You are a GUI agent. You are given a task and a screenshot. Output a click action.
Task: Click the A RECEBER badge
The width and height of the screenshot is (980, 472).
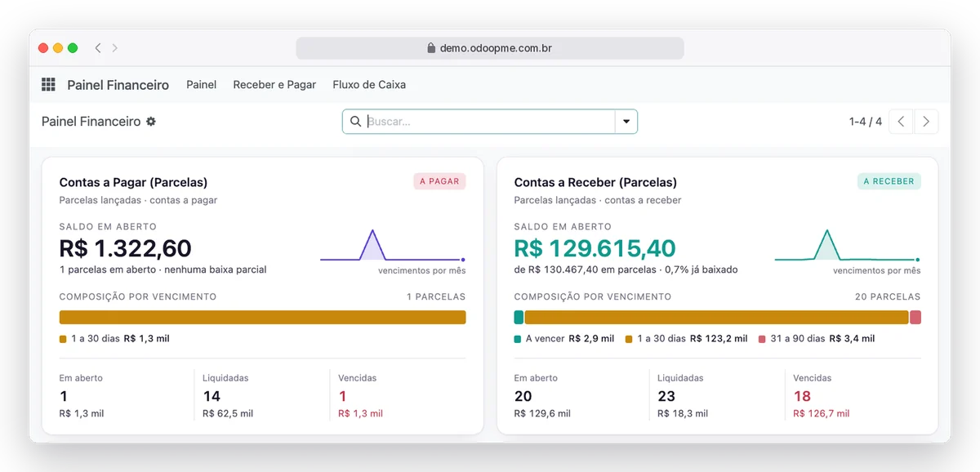[889, 181]
